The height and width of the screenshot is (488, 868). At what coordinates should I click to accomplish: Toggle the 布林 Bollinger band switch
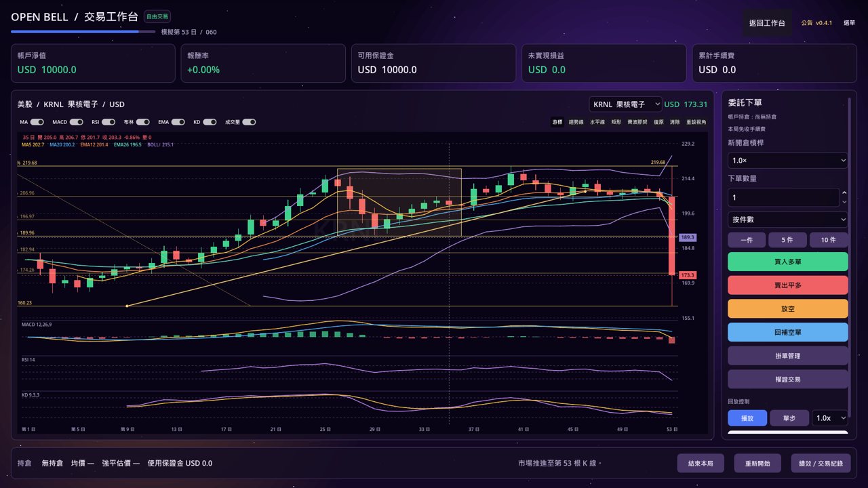143,122
